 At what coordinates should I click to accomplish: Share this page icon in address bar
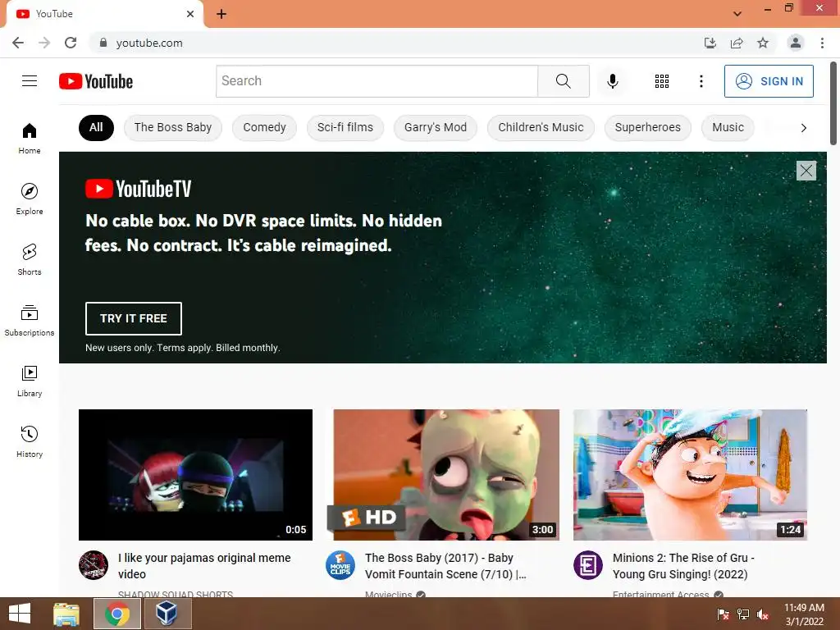click(x=737, y=43)
